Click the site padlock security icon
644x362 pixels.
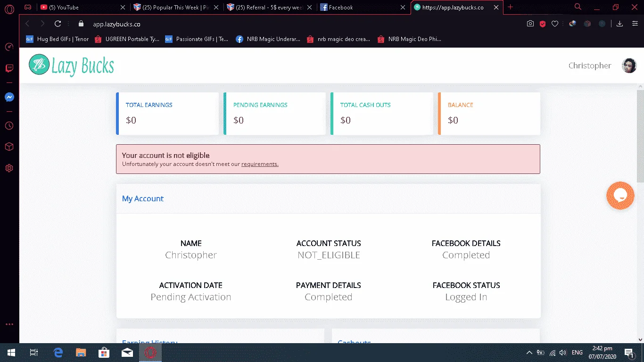pos(81,24)
